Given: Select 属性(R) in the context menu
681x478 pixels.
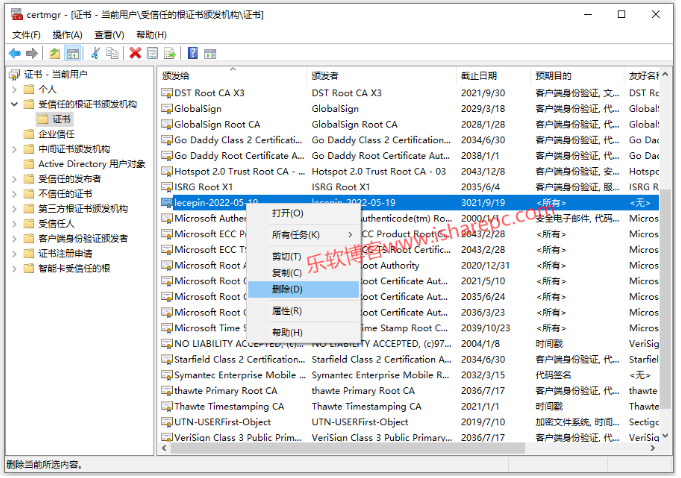Looking at the screenshot, I should coord(288,311).
